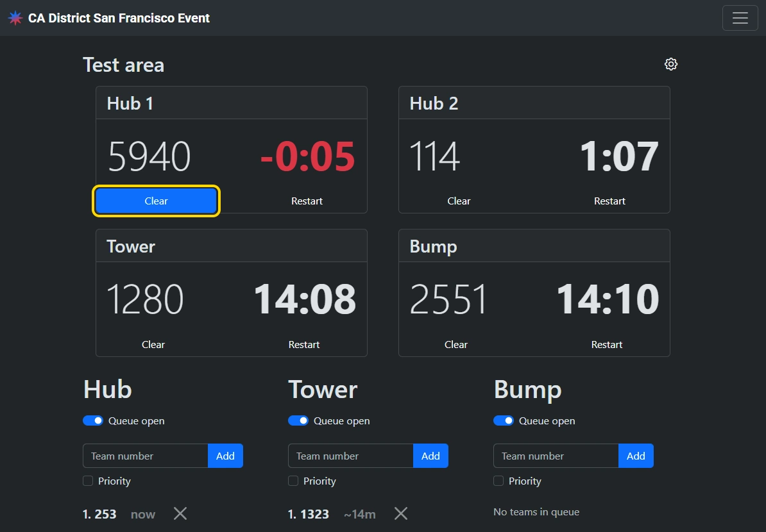Click the Bump team number input
Screen dimensions: 766x532
556,456
